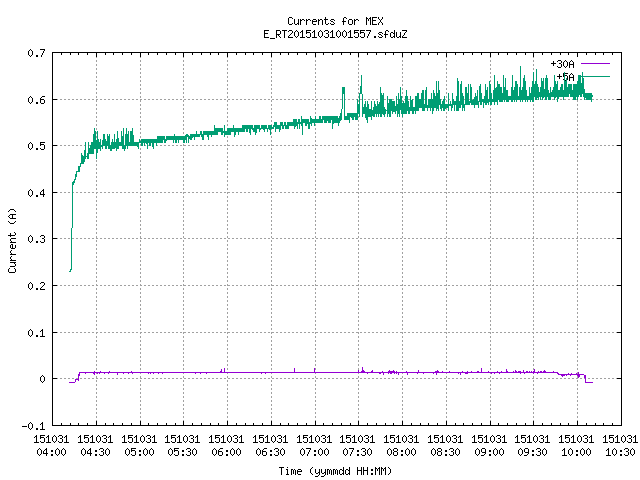The width and height of the screenshot is (640, 480).
Task: Click the x-axis tick '151031 04:00'
Action: [x=51, y=446]
